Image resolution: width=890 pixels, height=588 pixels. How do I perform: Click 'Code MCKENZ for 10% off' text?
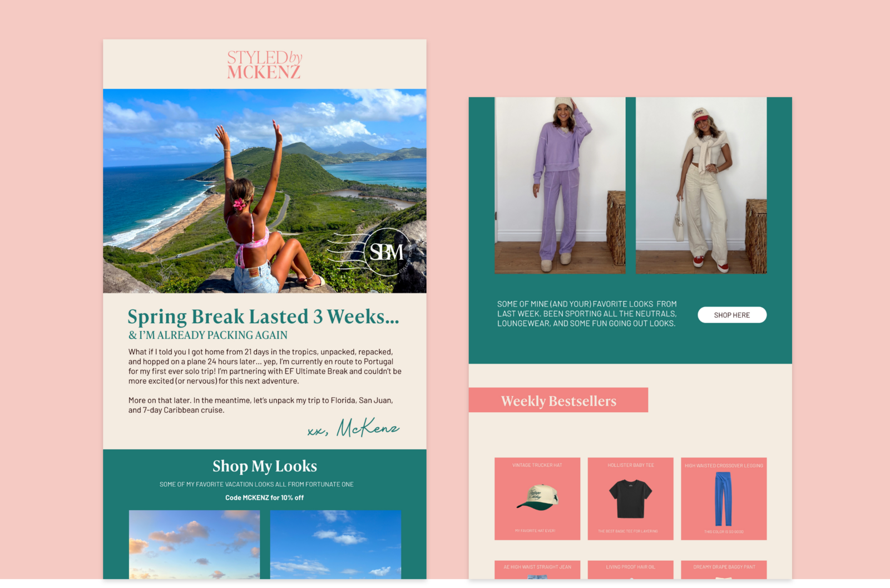point(265,498)
